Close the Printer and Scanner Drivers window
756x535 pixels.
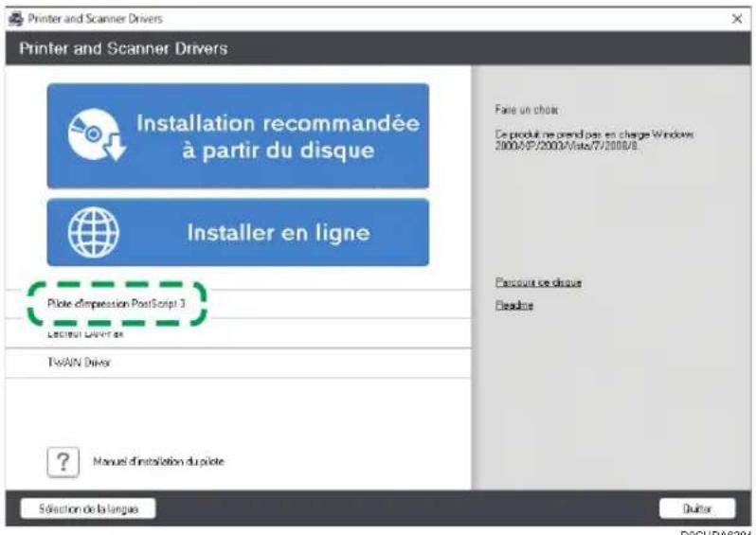(x=737, y=19)
